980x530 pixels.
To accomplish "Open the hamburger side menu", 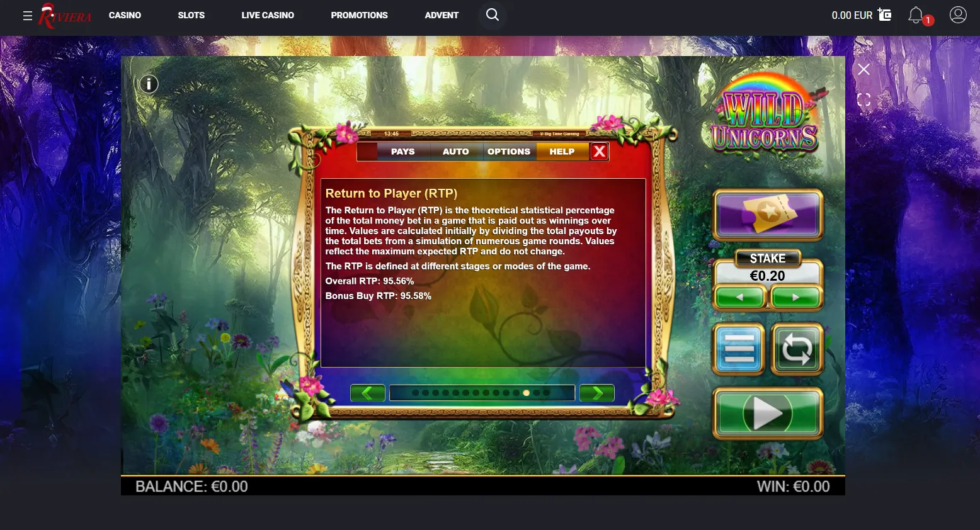I will 28,16.
